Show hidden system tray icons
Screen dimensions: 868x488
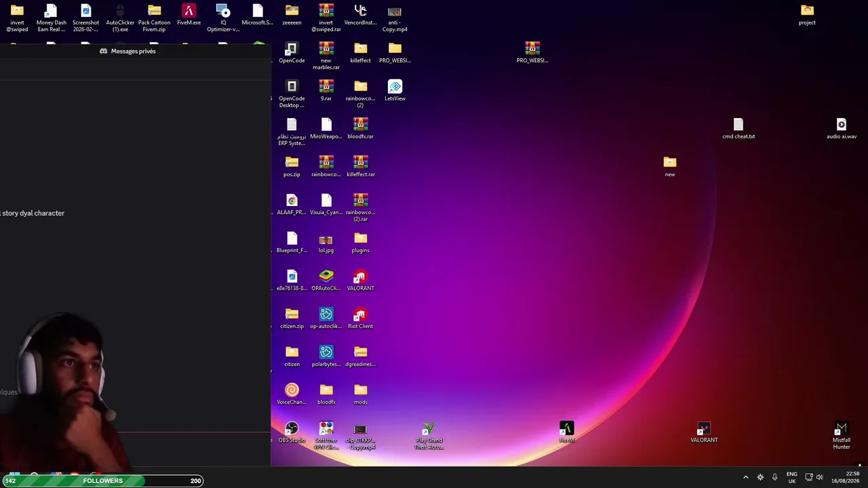(x=746, y=477)
